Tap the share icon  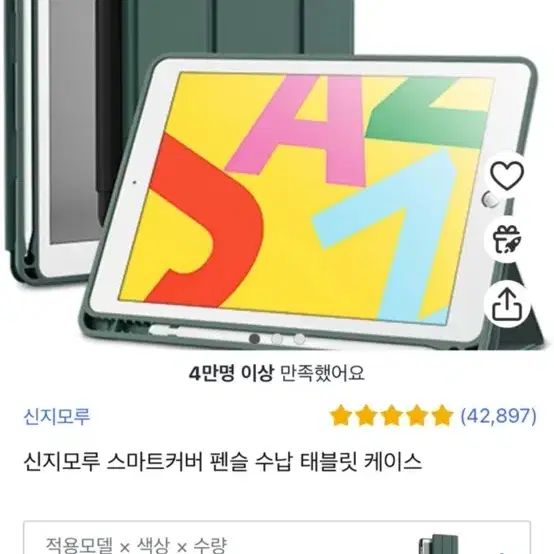pos(507,305)
